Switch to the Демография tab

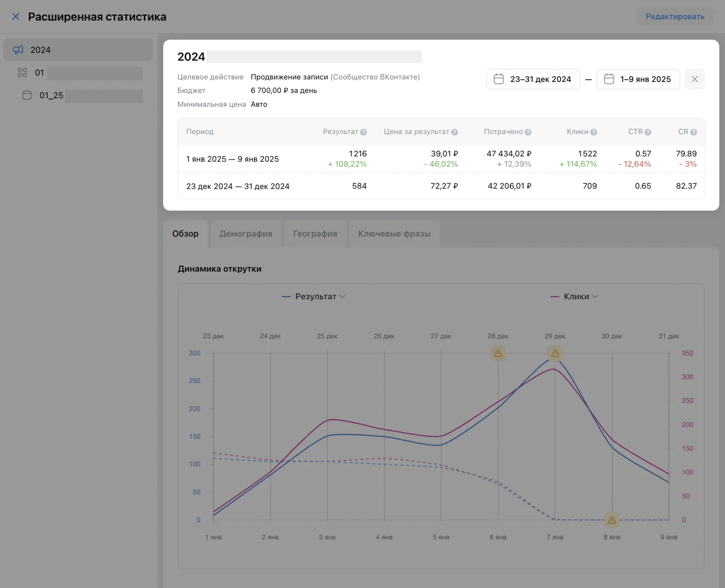tap(246, 234)
